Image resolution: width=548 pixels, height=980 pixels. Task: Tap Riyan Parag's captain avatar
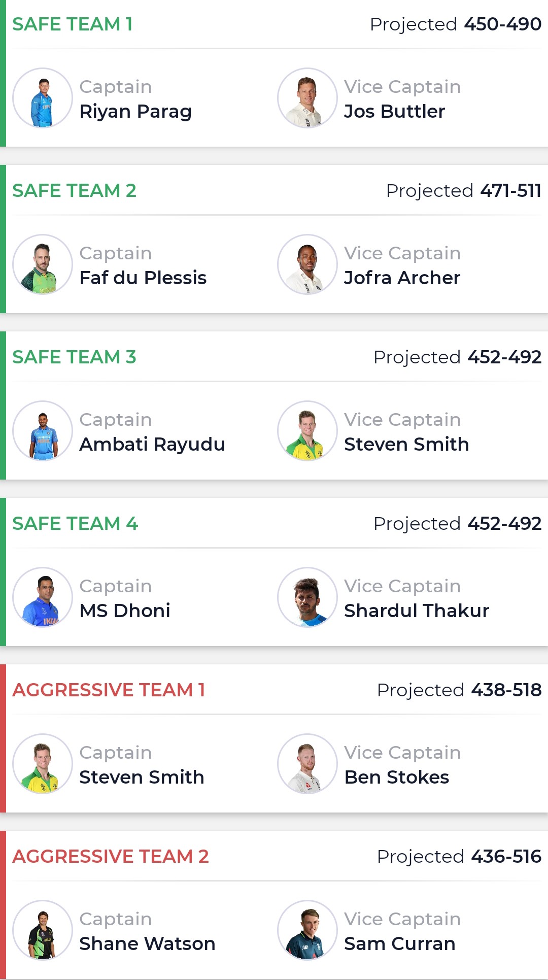coord(43,98)
